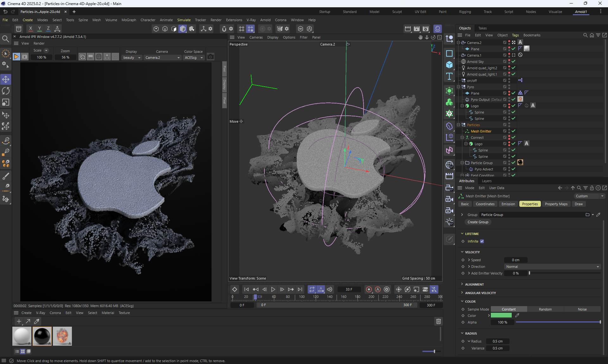This screenshot has height=364, width=608.
Task: Delete material using the trash icon
Action: coord(438,321)
